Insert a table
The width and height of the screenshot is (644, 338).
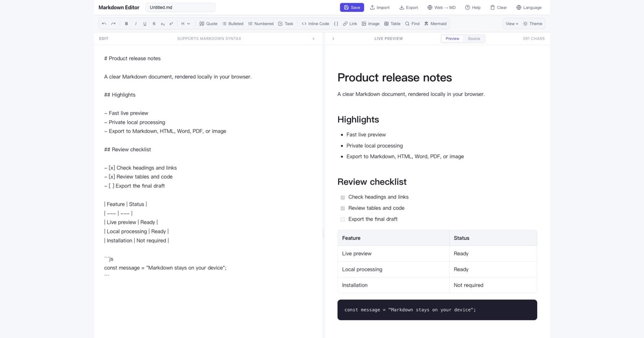click(392, 24)
